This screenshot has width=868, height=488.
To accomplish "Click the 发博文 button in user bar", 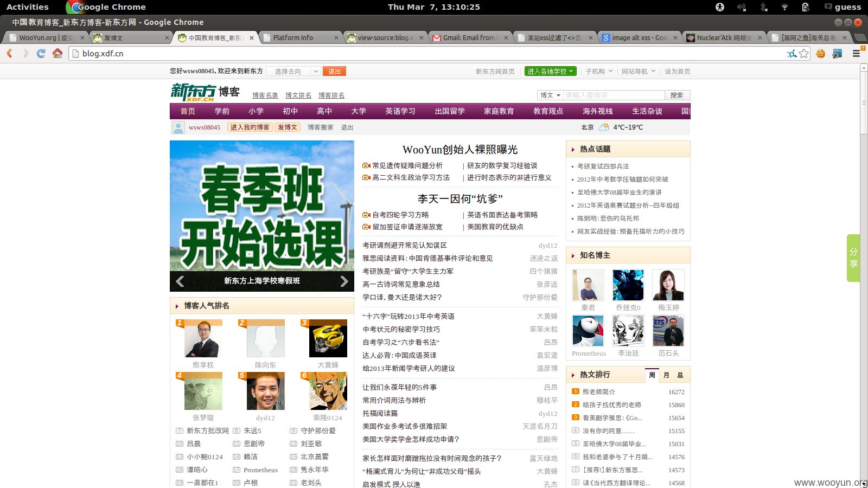I will [x=288, y=127].
